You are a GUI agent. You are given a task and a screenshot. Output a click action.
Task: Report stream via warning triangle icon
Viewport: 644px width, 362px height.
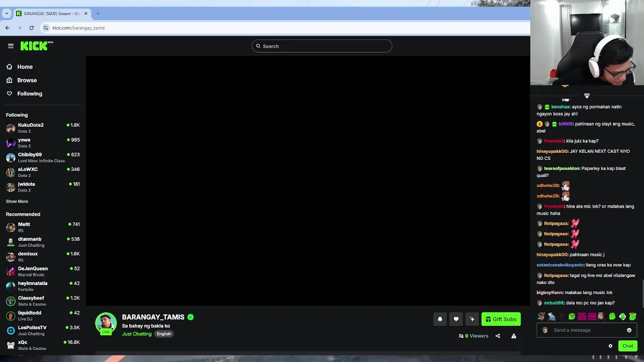tap(514, 336)
